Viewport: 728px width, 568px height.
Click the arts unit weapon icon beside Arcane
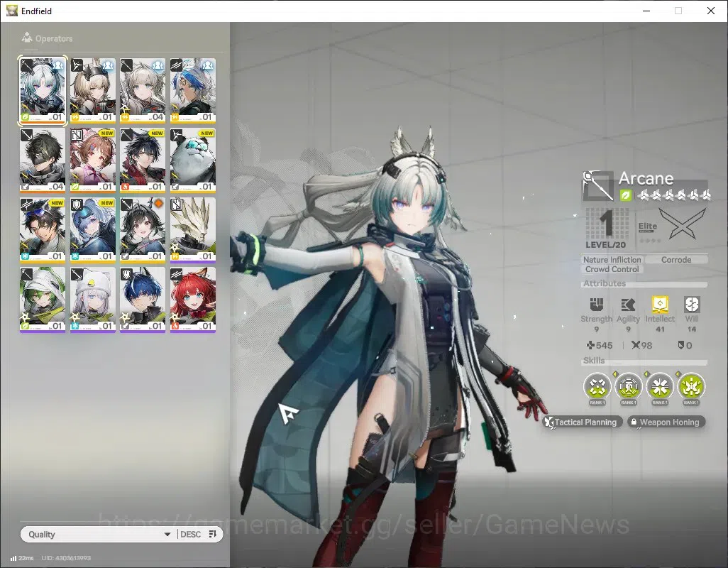pyautogui.click(x=598, y=185)
